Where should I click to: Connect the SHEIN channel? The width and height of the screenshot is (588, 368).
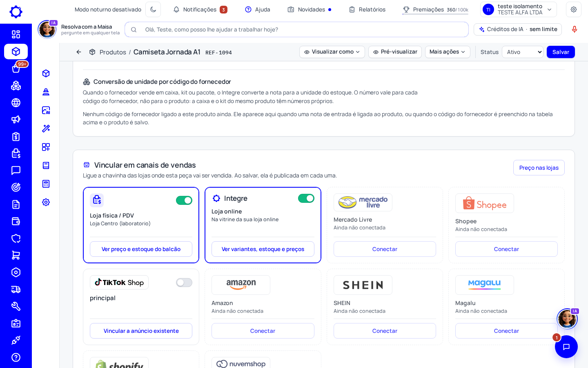click(x=385, y=331)
